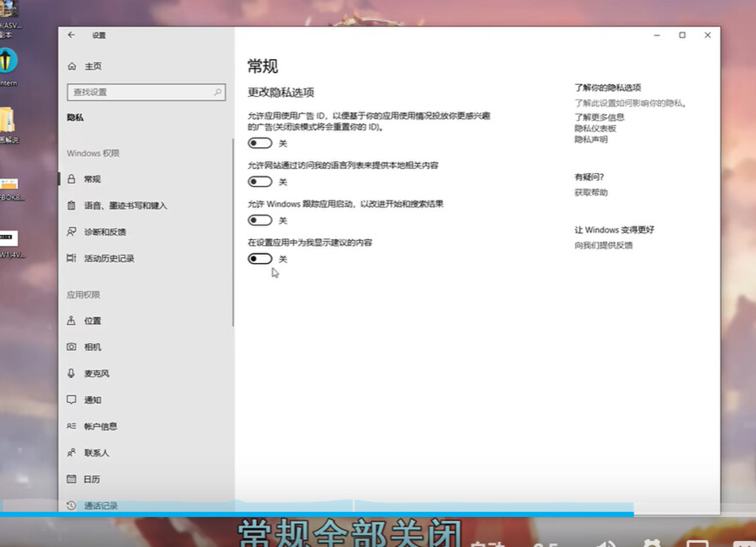Click the search magnifier icon in 查找设置

coord(218,92)
